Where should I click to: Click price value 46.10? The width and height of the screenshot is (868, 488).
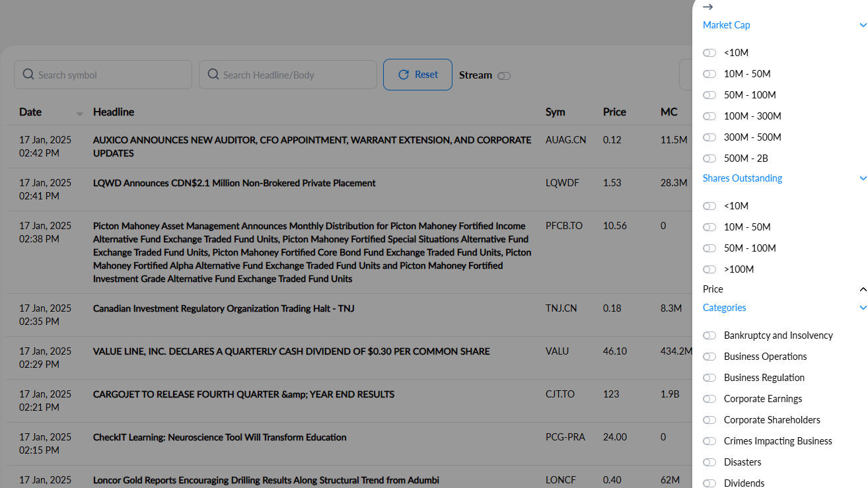(x=615, y=351)
